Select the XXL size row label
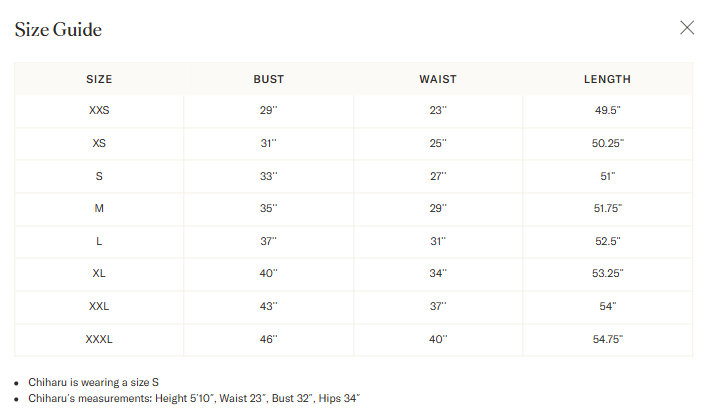The width and height of the screenshot is (704, 420). click(99, 306)
